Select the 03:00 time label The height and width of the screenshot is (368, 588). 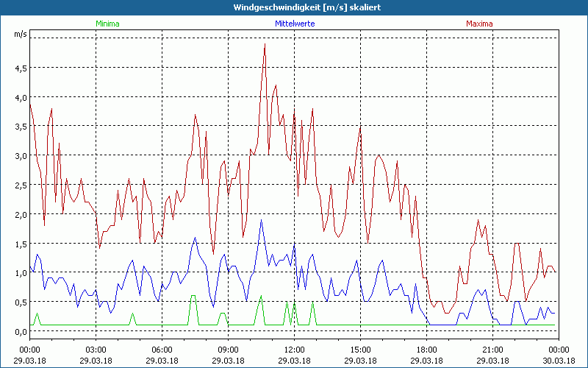(x=96, y=350)
